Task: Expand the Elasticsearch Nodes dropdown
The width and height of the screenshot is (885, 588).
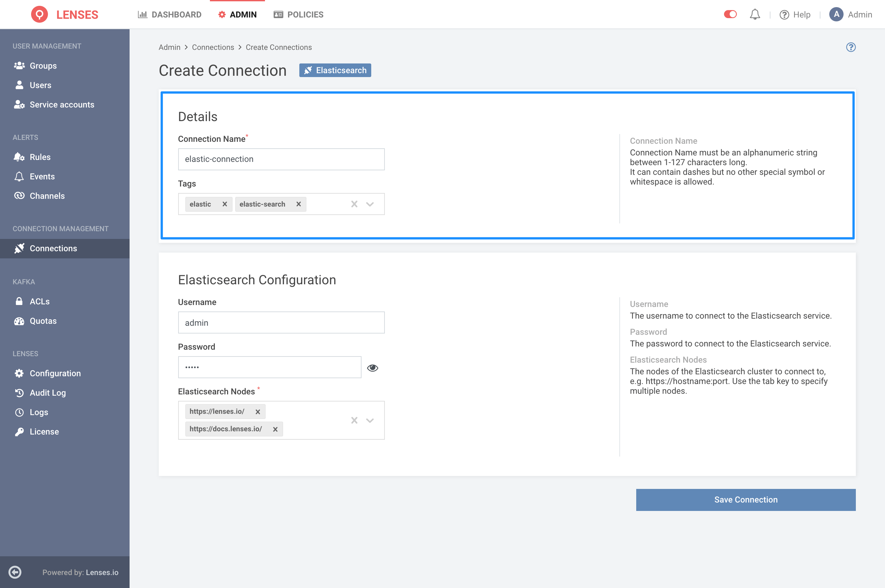Action: (370, 420)
